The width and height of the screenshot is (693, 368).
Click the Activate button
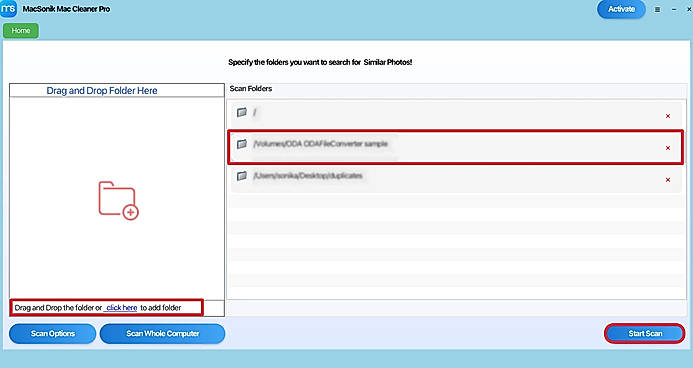click(x=621, y=9)
